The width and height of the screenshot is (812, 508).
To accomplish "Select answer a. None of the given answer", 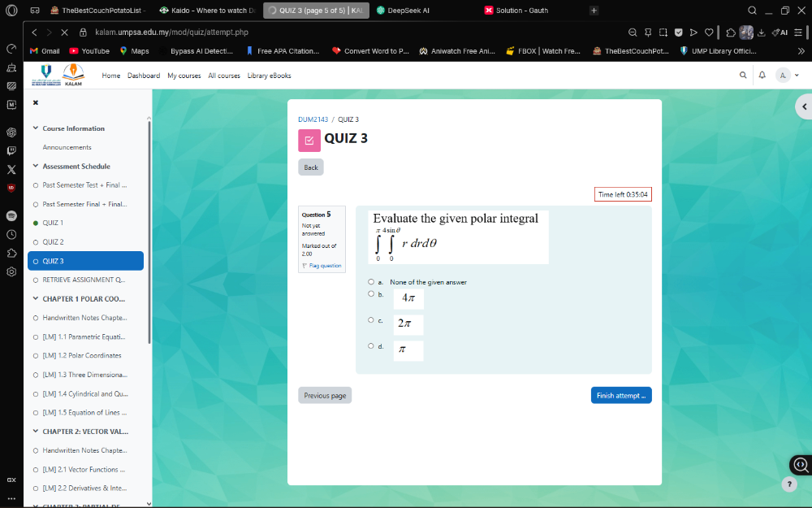I will pyautogui.click(x=371, y=282).
